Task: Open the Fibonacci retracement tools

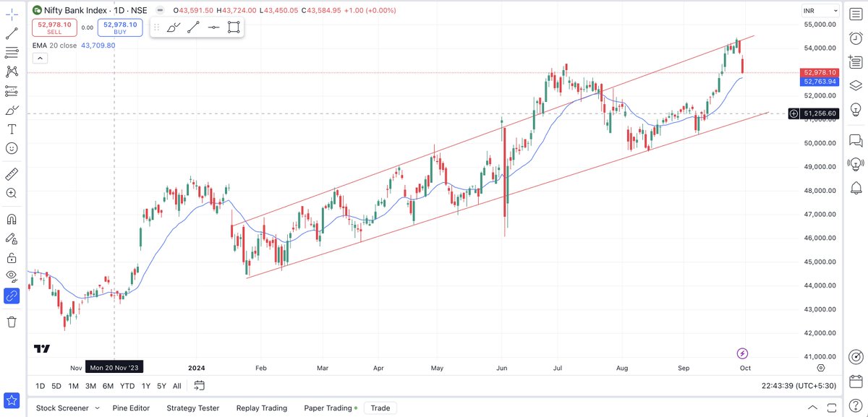Action: (12, 52)
